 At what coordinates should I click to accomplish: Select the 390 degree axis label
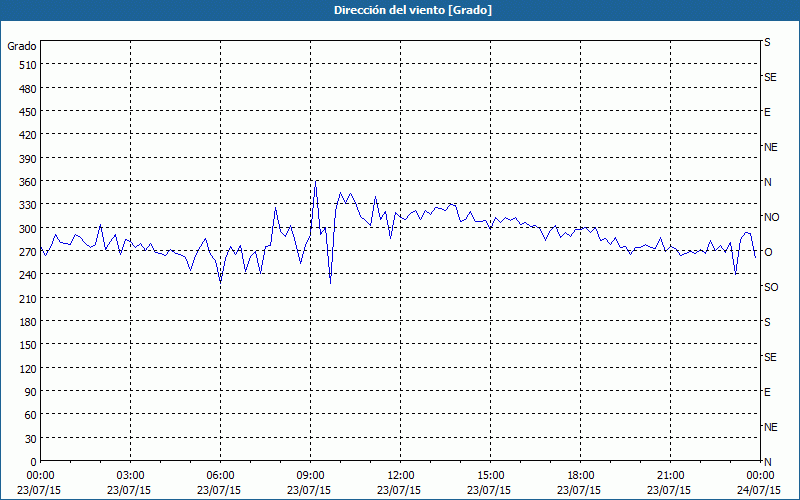[x=28, y=159]
